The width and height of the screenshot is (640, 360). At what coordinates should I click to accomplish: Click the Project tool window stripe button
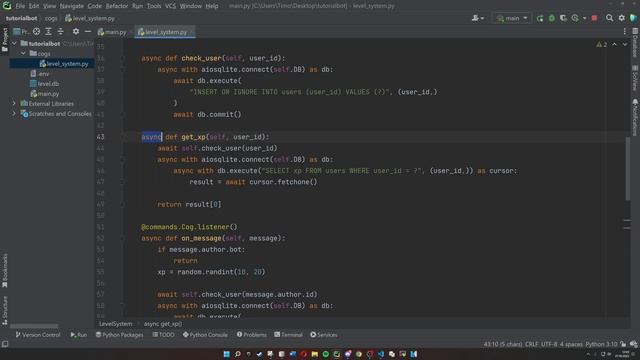[x=5, y=40]
